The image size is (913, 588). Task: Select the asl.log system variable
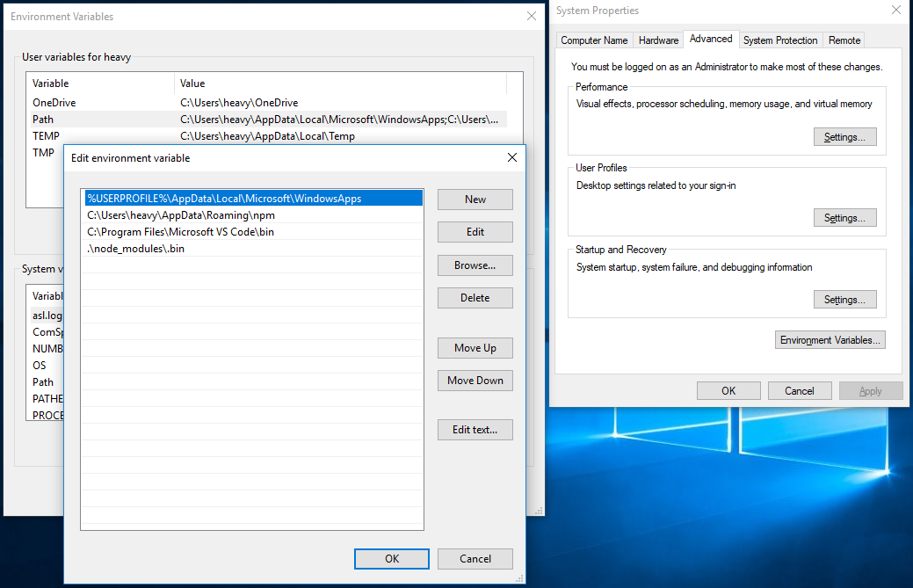coord(47,316)
